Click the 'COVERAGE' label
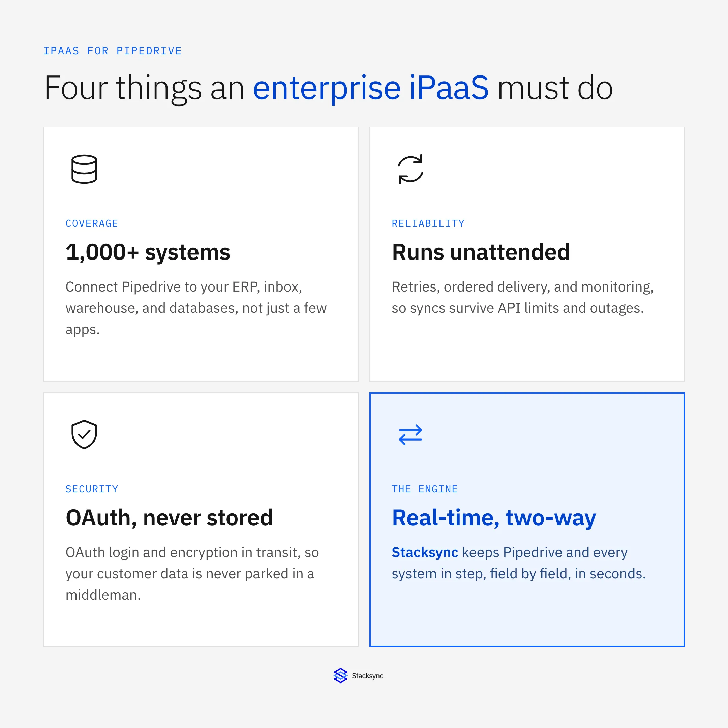This screenshot has width=728, height=728. pyautogui.click(x=92, y=223)
